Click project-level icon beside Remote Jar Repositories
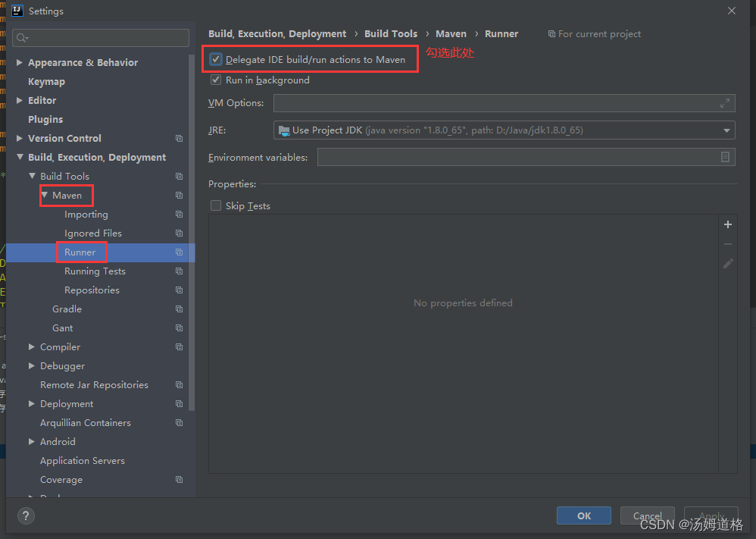This screenshot has height=539, width=756. [180, 384]
